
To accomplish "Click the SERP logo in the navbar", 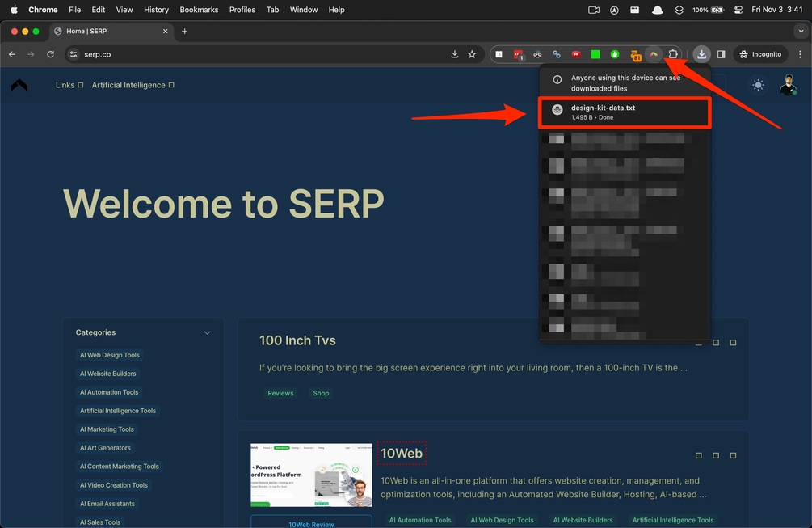I will (19, 84).
